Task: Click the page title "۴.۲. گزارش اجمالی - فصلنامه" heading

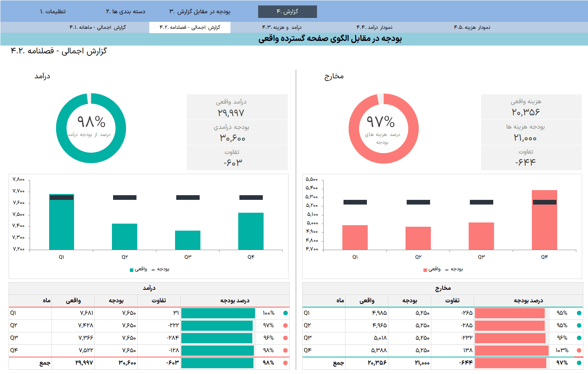Action: [58, 51]
